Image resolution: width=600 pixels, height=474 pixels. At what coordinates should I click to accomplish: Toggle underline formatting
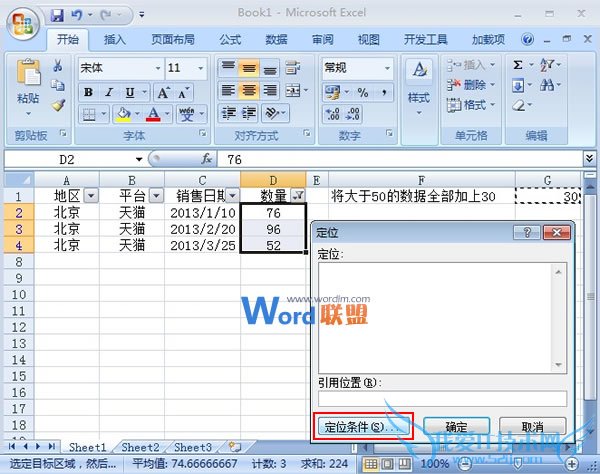(x=130, y=92)
